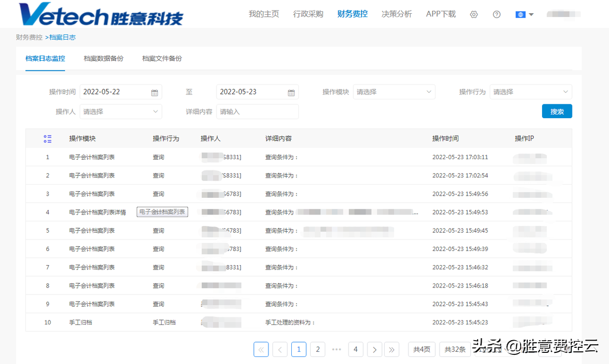Click 电子会计档案列表 tooltip in row 4
The height and width of the screenshot is (364, 609).
[162, 212]
